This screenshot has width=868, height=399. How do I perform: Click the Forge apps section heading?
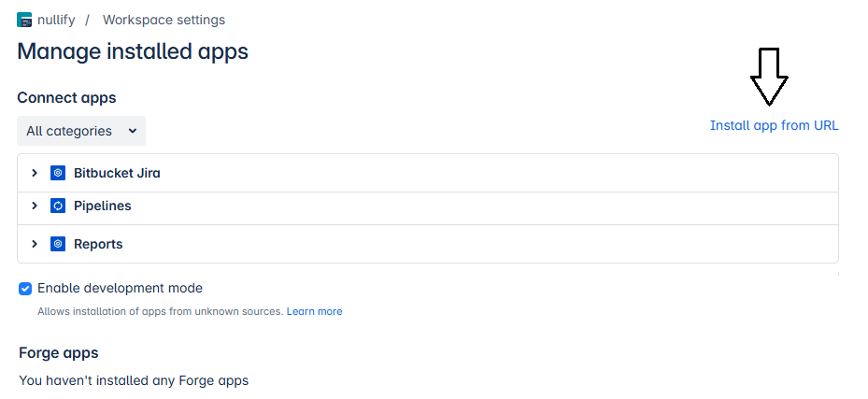coord(59,352)
